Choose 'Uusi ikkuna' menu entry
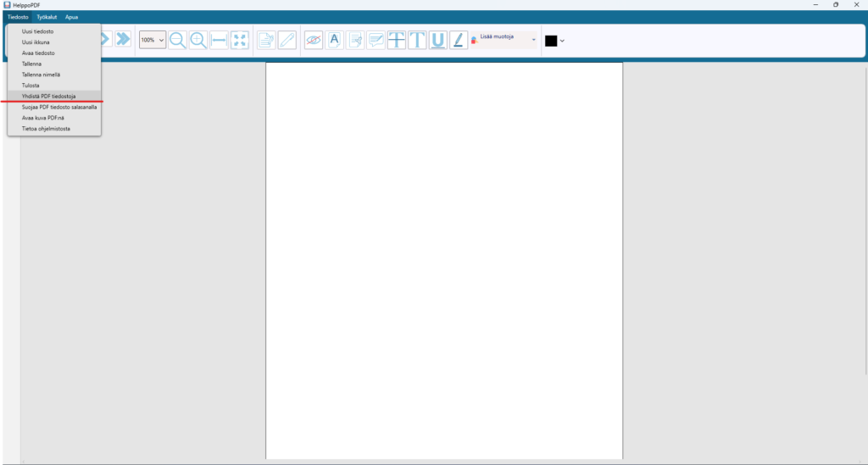Screen dimensions: 868x465 [x=54, y=42]
